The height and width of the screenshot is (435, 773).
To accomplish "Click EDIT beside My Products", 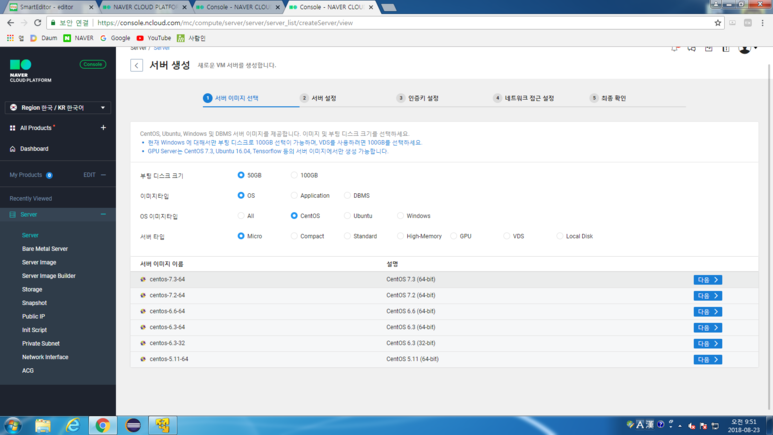I will point(89,175).
